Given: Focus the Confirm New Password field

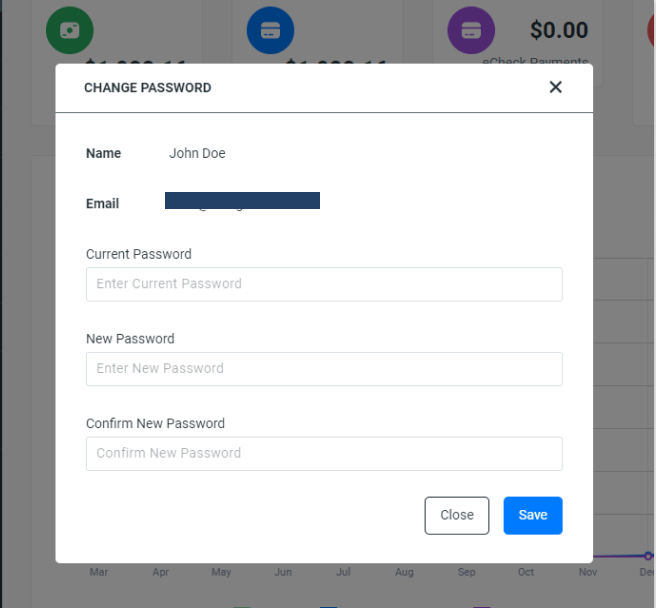Looking at the screenshot, I should (x=324, y=454).
